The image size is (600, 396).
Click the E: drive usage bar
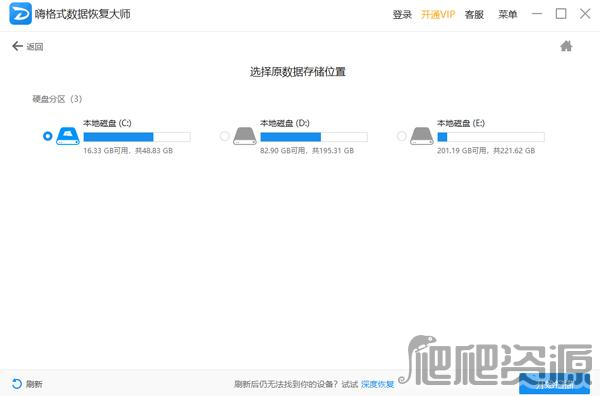coord(491,137)
